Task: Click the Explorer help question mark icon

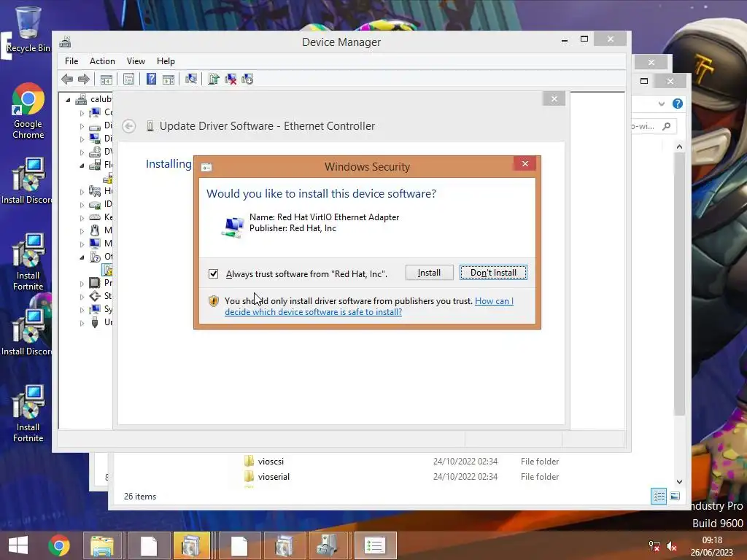Action: (x=677, y=104)
